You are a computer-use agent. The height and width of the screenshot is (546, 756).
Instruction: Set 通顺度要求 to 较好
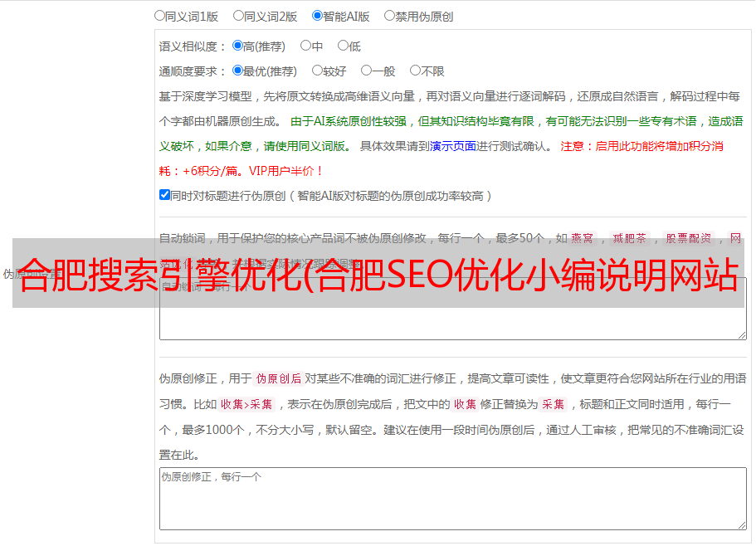click(x=317, y=71)
